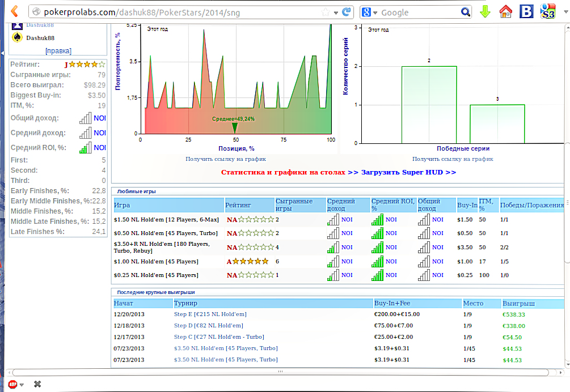Open the winning streaks chart's Получить ссылку на график link
Viewport: 570px width, 392px height.
[x=453, y=159]
